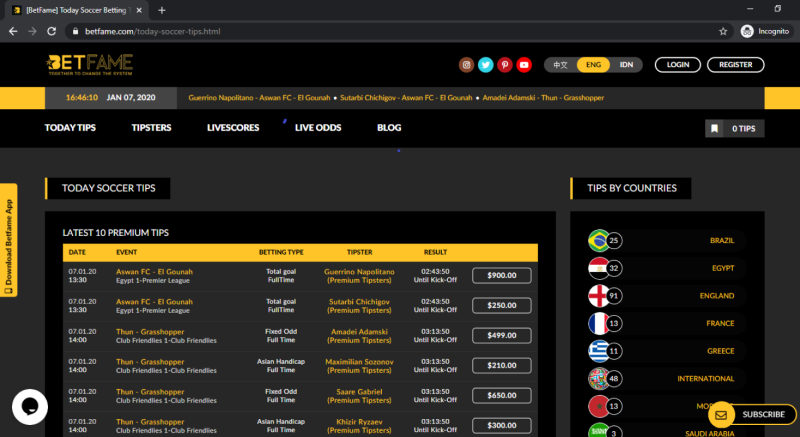Screen dimensions: 800x437
Task: Buy the $250.00 tip
Action: (x=502, y=305)
